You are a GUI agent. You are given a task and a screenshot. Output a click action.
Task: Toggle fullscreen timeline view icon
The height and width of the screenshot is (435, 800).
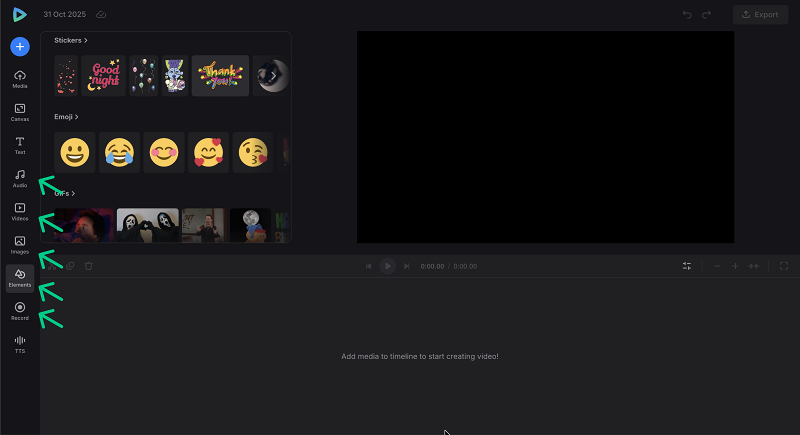pyautogui.click(x=784, y=266)
